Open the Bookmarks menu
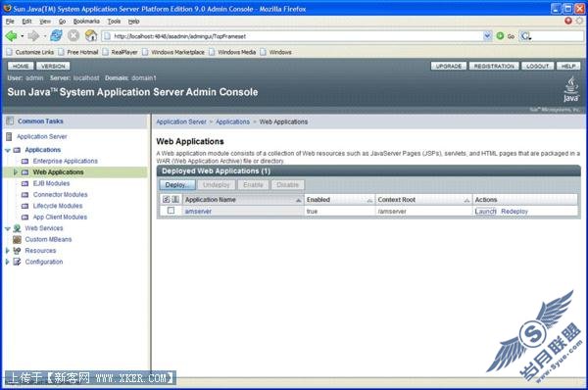This screenshot has height=390, width=588. pyautogui.click(x=86, y=22)
